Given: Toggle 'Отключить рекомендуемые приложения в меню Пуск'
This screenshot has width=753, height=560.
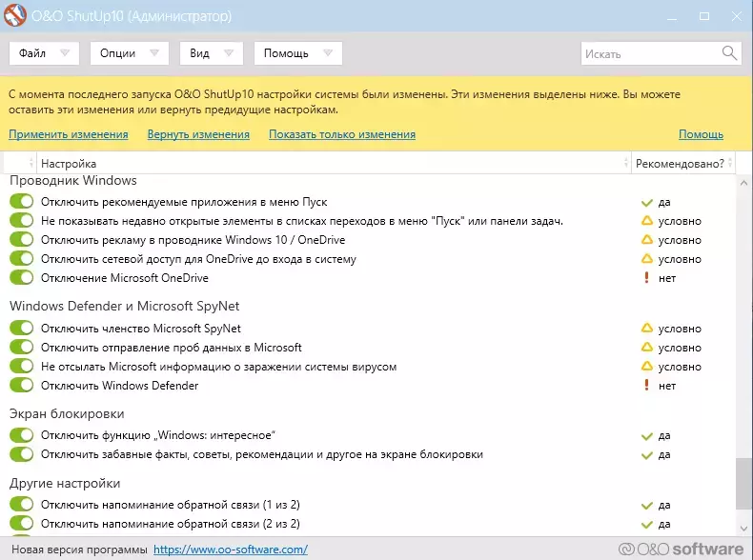Looking at the screenshot, I should pos(21,202).
